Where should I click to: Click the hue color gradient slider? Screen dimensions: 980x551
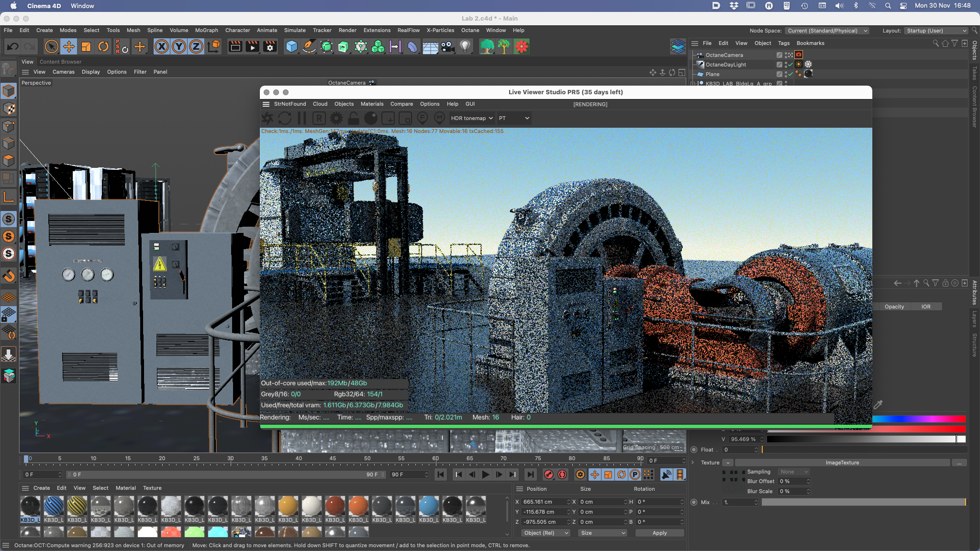pos(918,419)
